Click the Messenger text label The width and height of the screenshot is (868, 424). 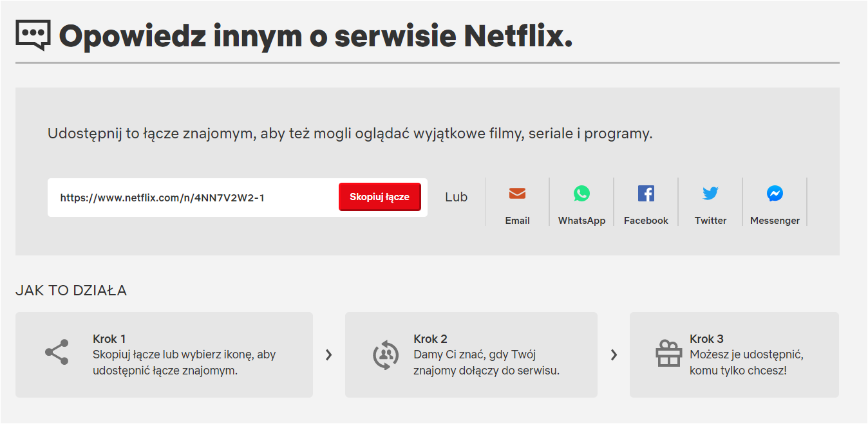775,221
